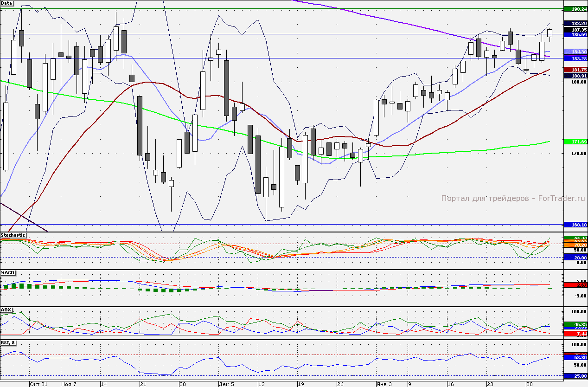Click the 'Окт 31' date label
The width and height of the screenshot is (588, 387).
tap(38, 384)
